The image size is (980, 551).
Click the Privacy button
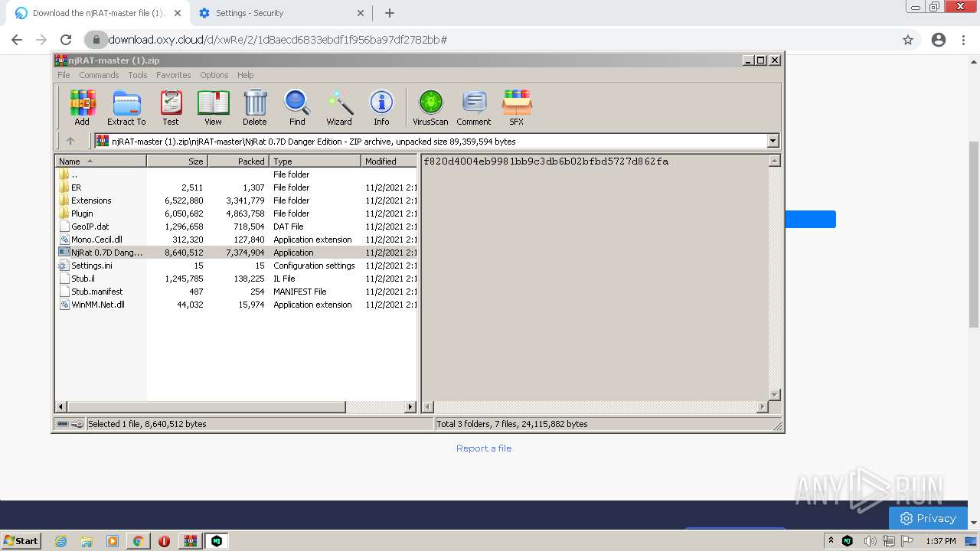point(928,518)
